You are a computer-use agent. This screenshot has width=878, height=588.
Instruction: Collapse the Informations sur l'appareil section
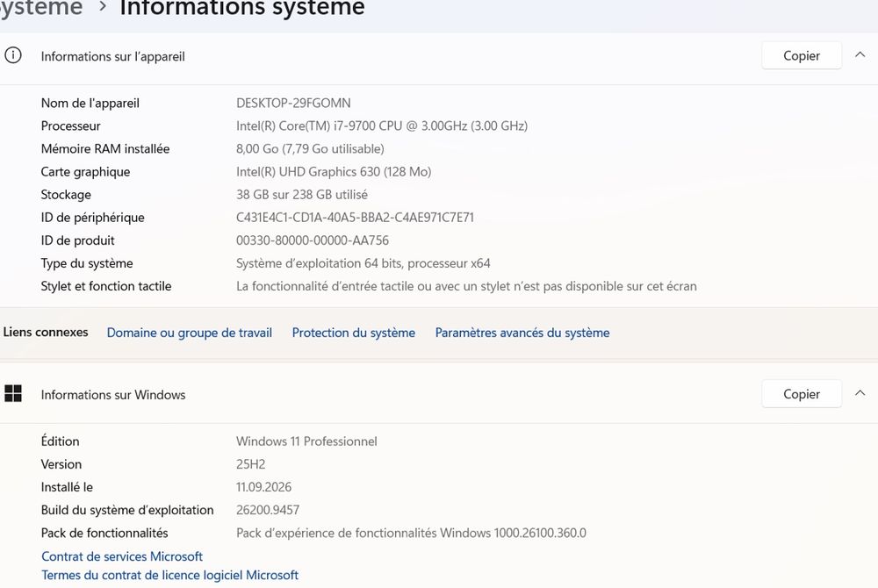pos(860,54)
